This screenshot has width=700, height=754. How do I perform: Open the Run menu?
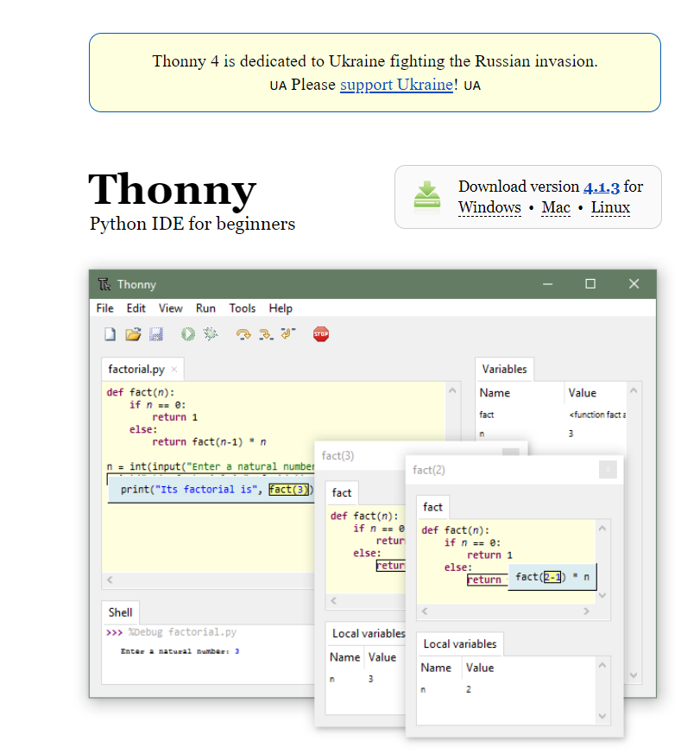[x=205, y=308]
